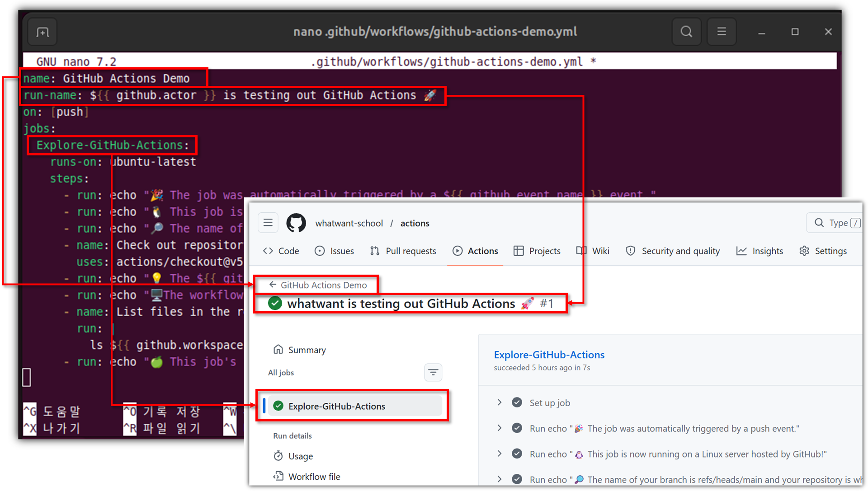Click the Usage stopwatch icon
868x491 pixels.
(x=278, y=456)
